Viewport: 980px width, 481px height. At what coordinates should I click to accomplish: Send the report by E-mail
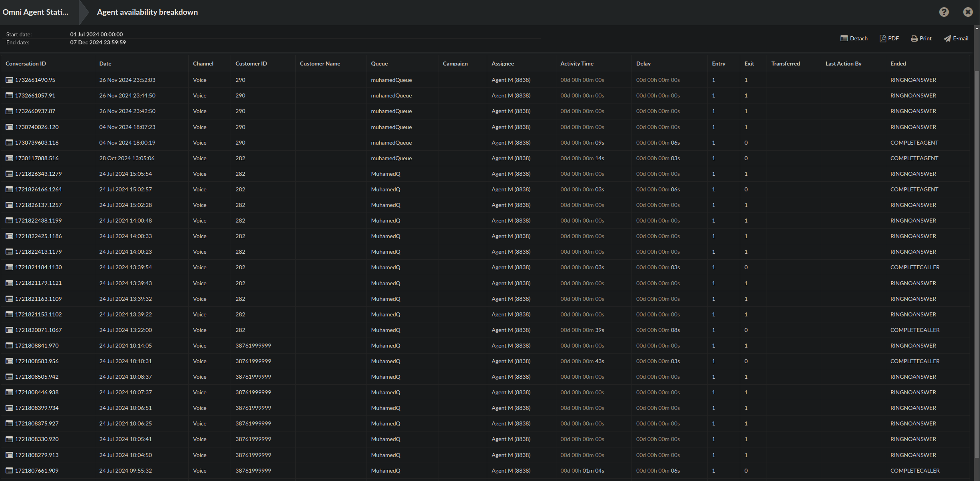[956, 38]
